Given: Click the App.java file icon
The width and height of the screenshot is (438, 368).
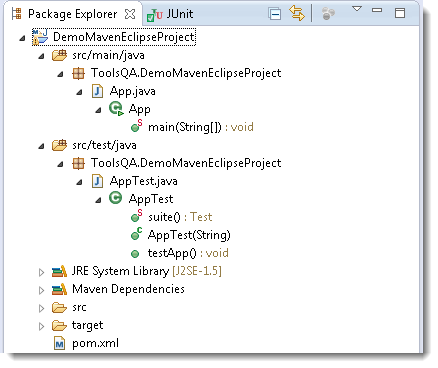Looking at the screenshot, I should click(x=97, y=91).
